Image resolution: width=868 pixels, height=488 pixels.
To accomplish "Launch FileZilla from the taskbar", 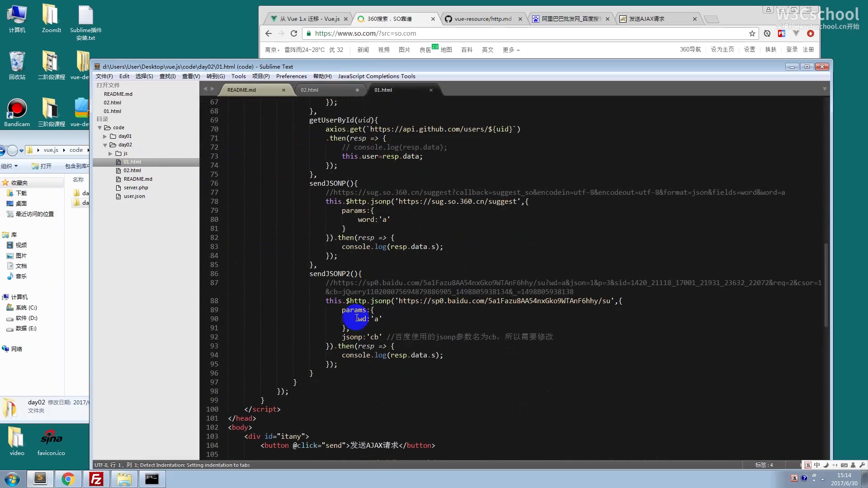I will pyautogui.click(x=96, y=479).
